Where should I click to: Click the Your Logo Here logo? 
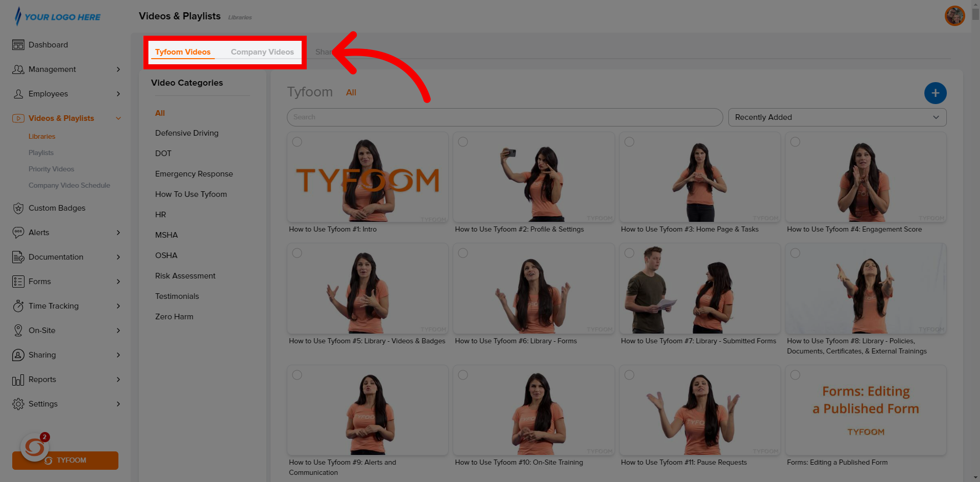(x=57, y=16)
